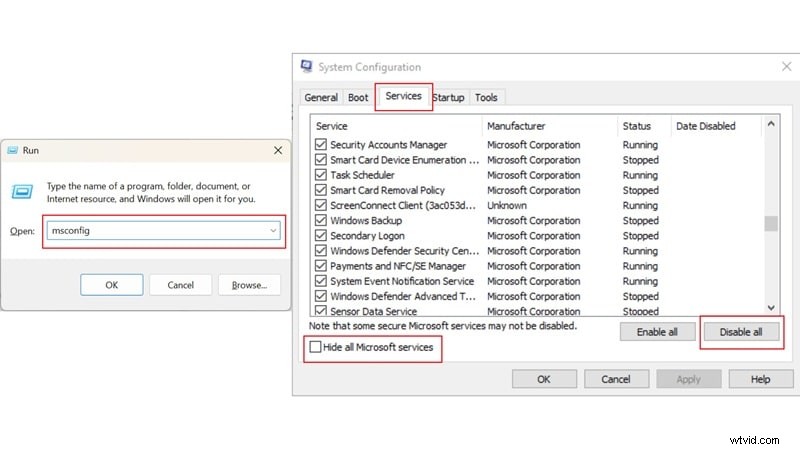Switch to the Boot tab
This screenshot has height=450, width=800.
358,97
